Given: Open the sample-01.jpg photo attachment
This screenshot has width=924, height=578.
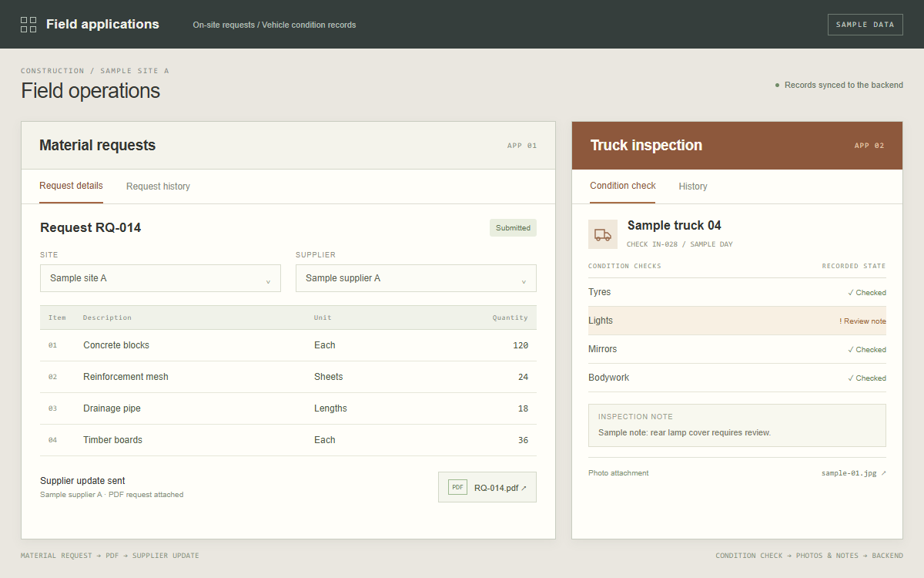Looking at the screenshot, I should tap(853, 473).
